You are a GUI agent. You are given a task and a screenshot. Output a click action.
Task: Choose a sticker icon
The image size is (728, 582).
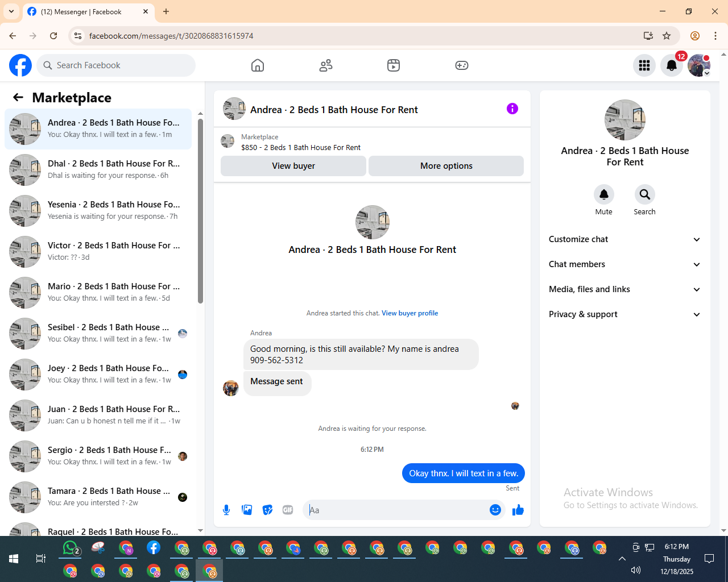coord(267,510)
